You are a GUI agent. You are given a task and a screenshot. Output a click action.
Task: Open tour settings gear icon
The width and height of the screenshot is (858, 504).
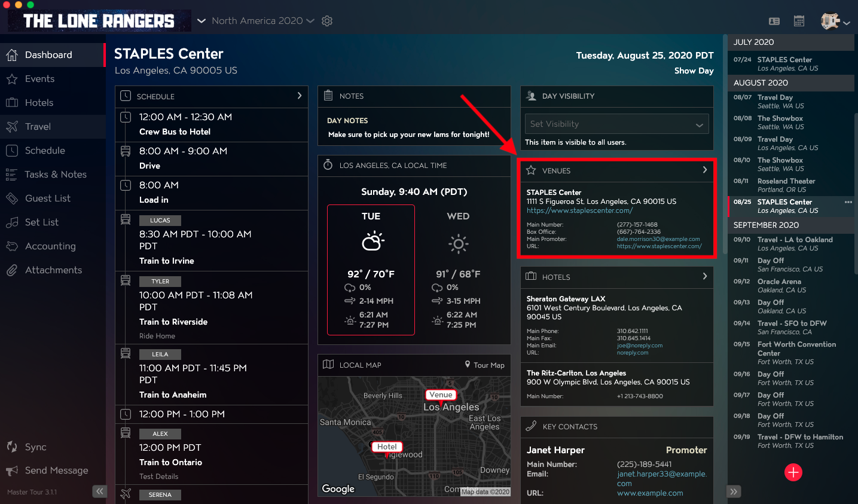[x=327, y=21]
